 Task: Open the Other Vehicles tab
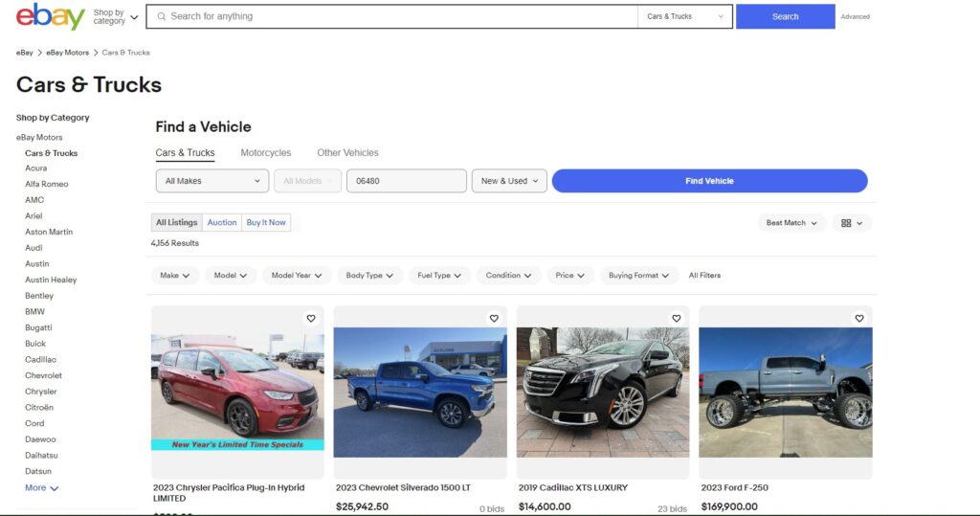click(x=347, y=153)
